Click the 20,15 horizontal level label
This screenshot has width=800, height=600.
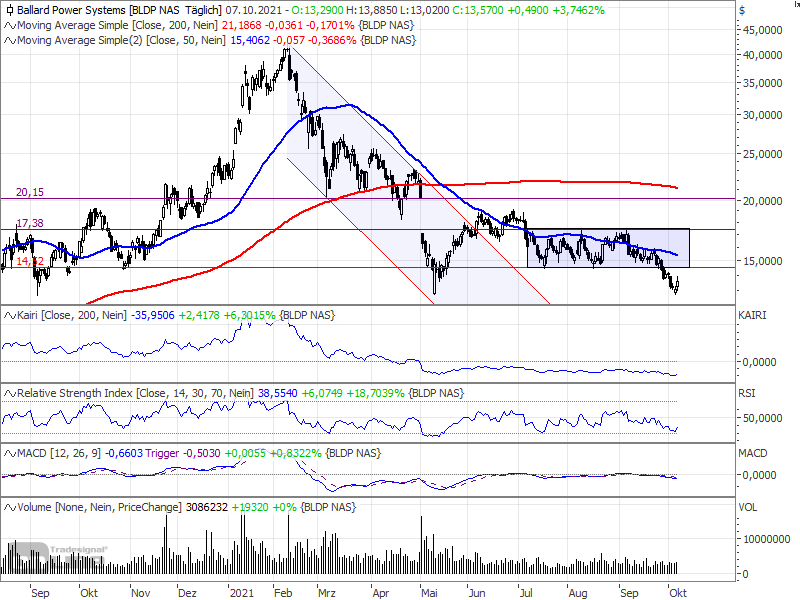pos(30,192)
